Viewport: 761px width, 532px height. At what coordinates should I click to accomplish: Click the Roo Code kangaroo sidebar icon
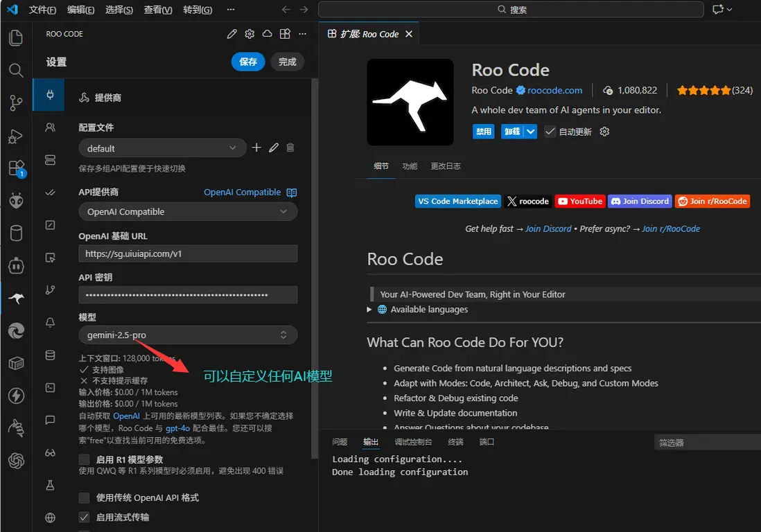pyautogui.click(x=15, y=298)
